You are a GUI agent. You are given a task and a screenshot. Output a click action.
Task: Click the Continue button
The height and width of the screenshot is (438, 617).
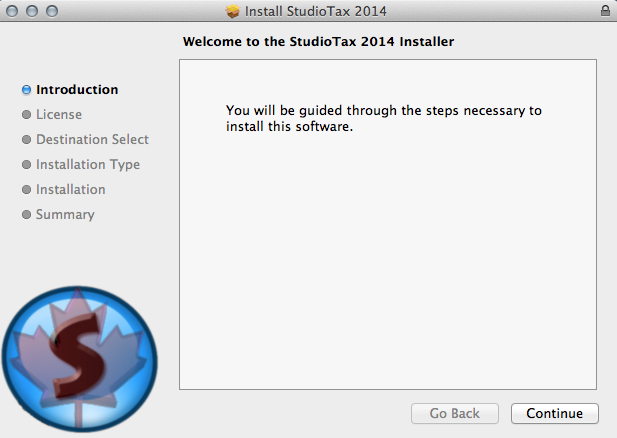pyautogui.click(x=554, y=413)
